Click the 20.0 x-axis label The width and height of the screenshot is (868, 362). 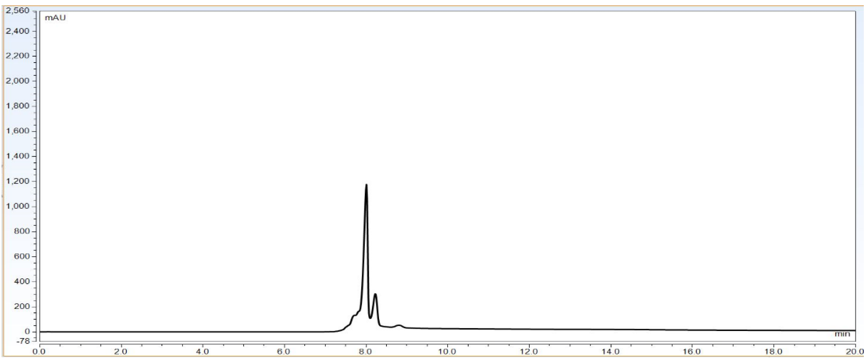(855, 352)
